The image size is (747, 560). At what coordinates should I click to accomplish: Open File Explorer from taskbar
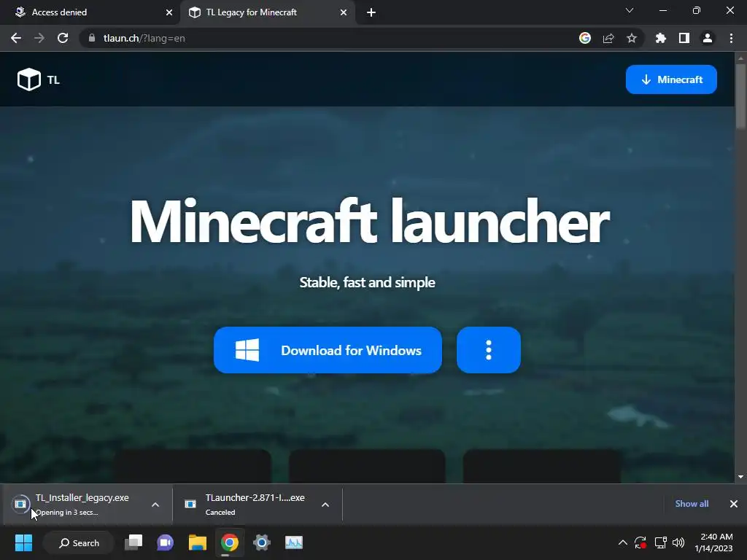point(197,542)
